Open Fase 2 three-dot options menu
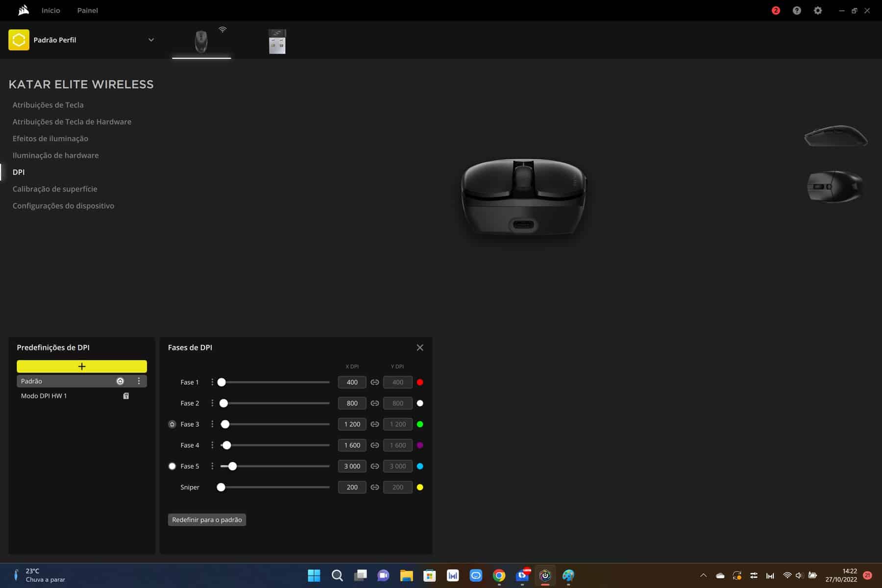 212,403
